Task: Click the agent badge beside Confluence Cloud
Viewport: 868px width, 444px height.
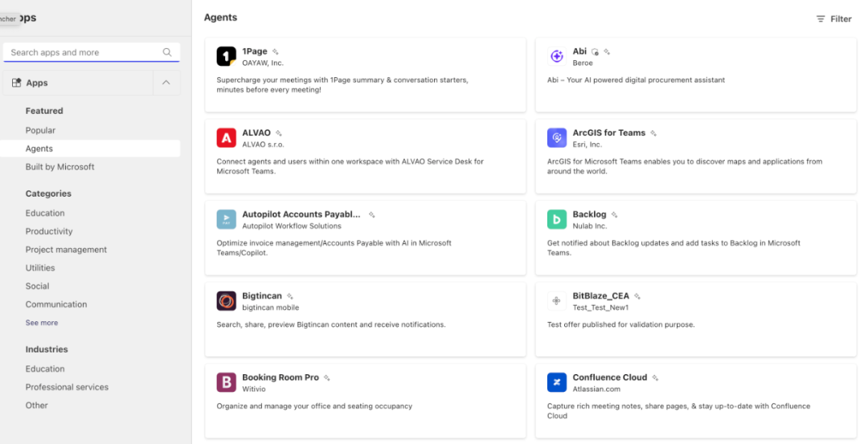Action: [x=655, y=377]
